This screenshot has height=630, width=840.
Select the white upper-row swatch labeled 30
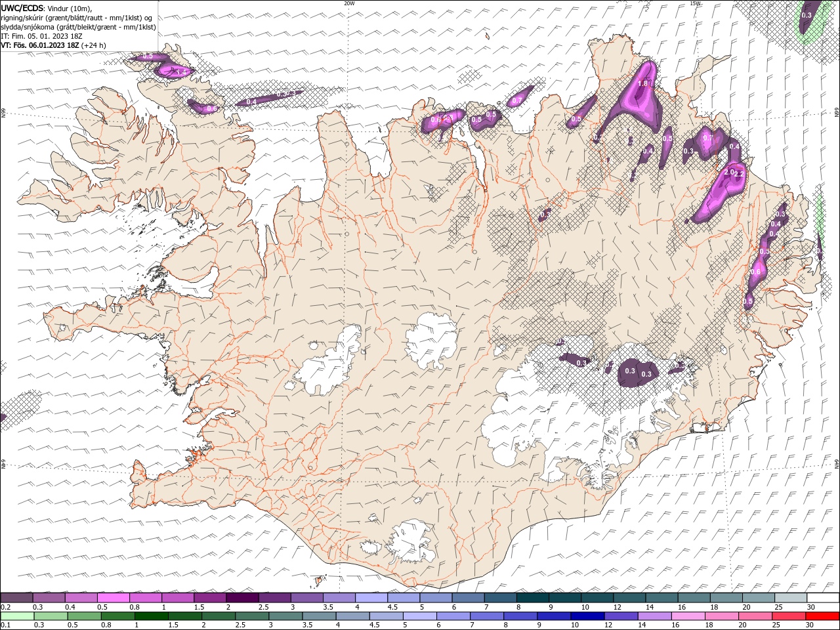click(x=824, y=598)
